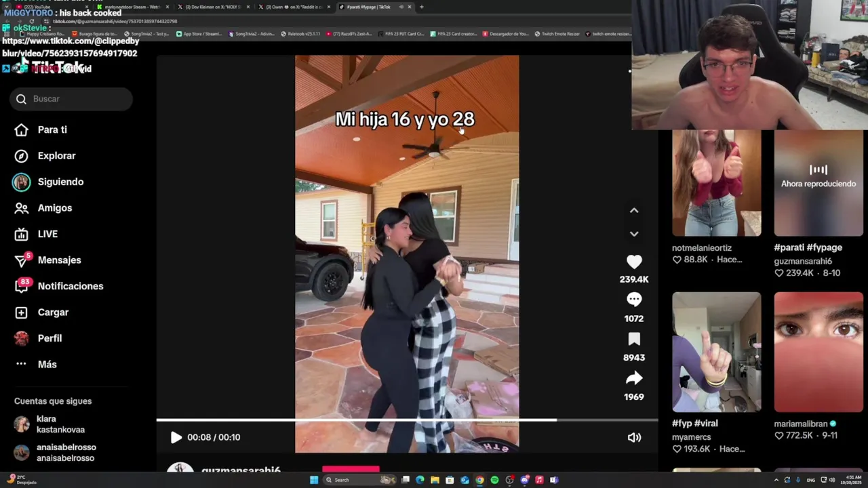Open ENG language selector in tray
The image size is (868, 488).
[810, 480]
